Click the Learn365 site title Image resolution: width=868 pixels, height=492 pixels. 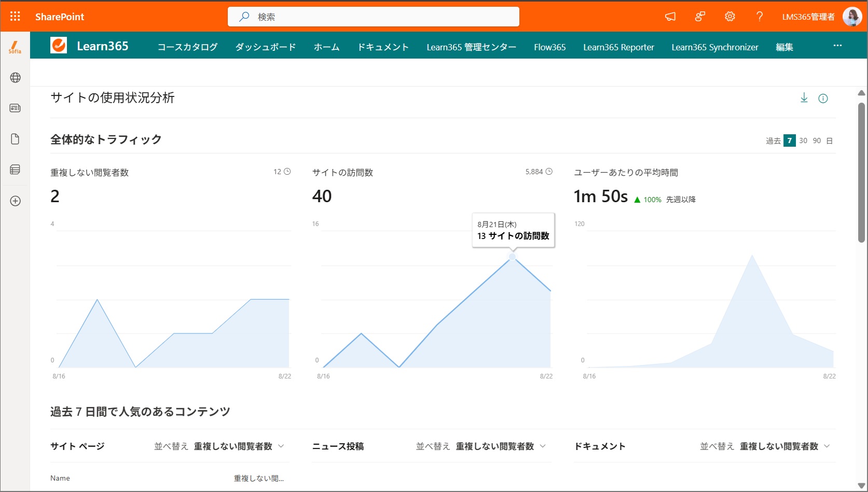tap(103, 46)
